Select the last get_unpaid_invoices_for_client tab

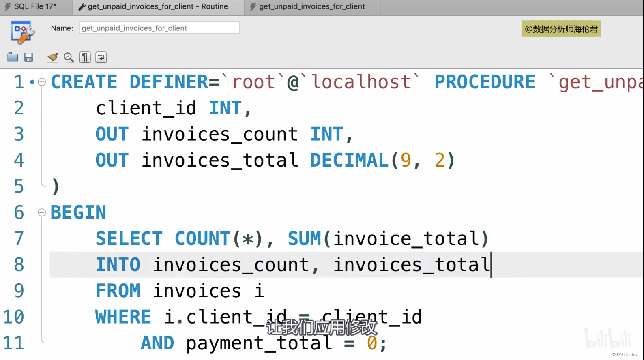[x=312, y=7]
